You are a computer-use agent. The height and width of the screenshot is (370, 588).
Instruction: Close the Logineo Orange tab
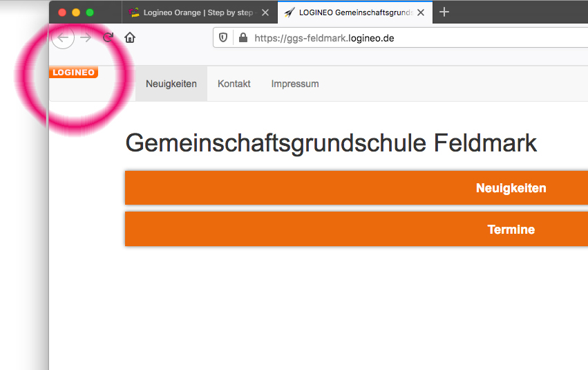(x=265, y=12)
